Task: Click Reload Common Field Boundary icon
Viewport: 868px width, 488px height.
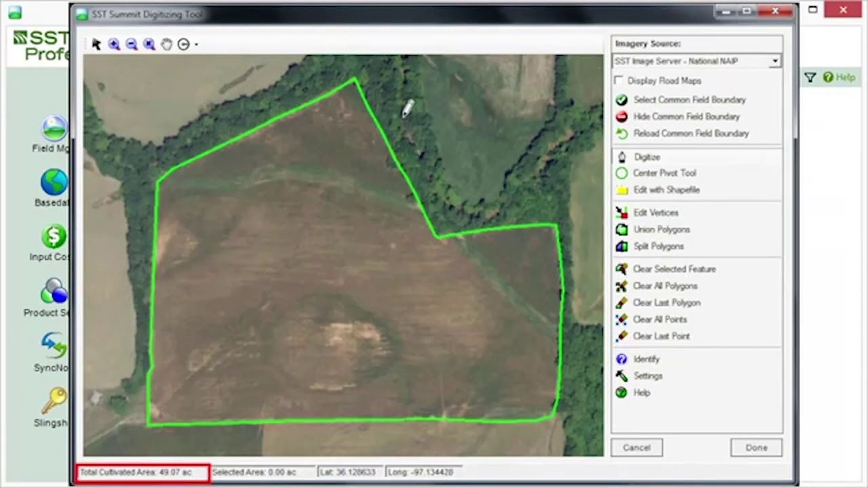Action: coord(621,134)
